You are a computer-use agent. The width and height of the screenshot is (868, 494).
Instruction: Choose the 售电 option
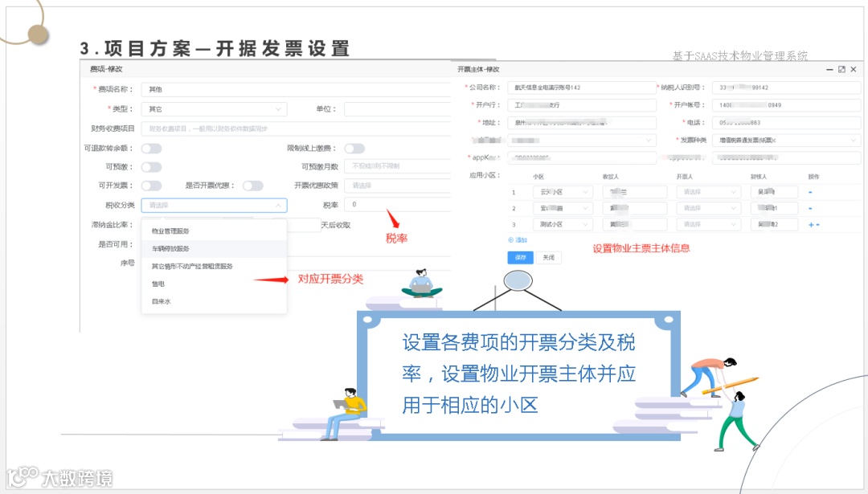[214, 284]
